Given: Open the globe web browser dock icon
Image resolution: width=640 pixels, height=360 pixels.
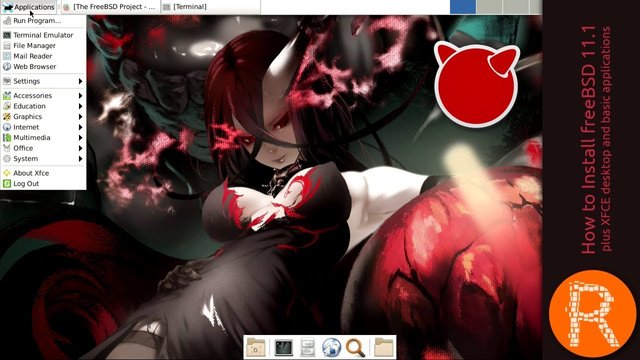Looking at the screenshot, I should point(331,347).
